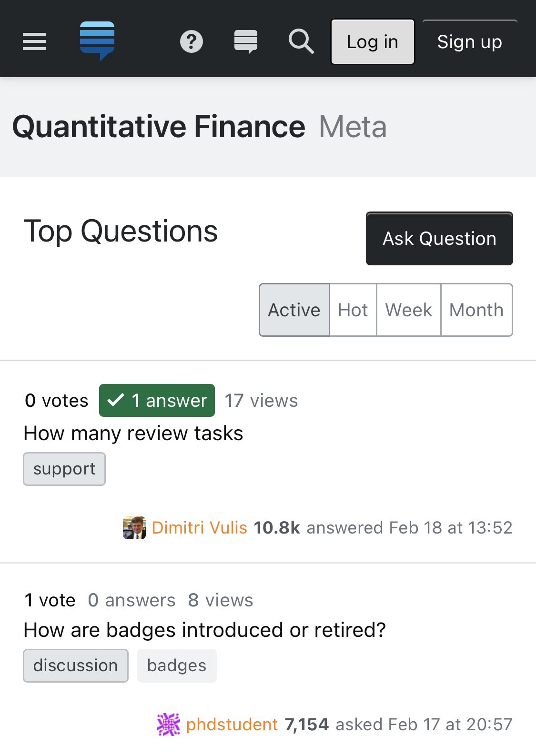
Task: Click the Ask Question button
Action: (x=439, y=238)
